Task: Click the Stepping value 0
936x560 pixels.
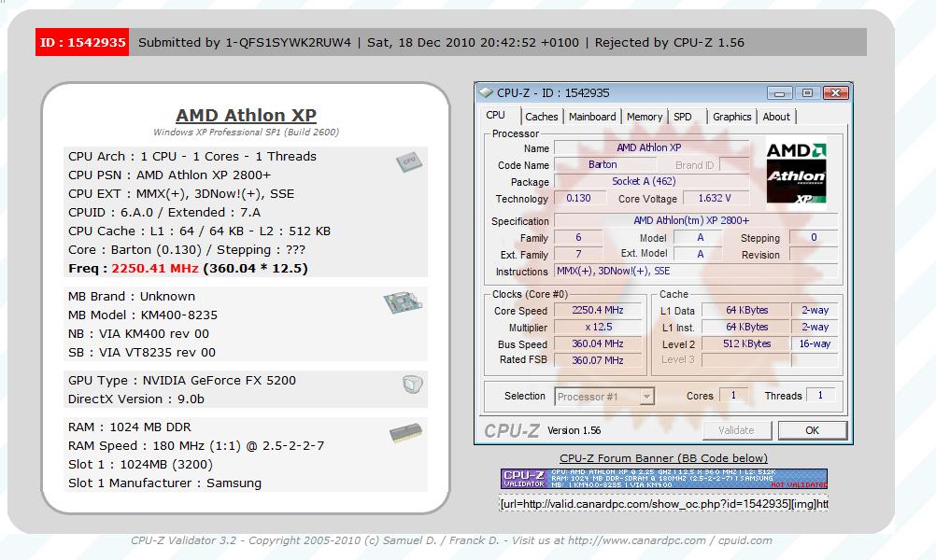Action: (814, 237)
